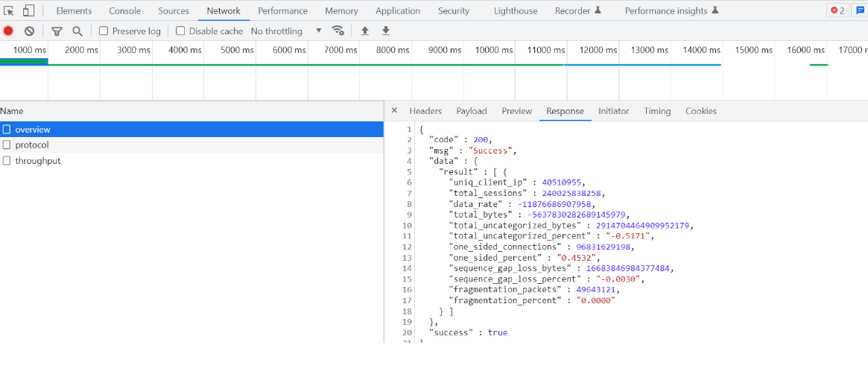Click the 8000 ms timeline marker

(393, 50)
